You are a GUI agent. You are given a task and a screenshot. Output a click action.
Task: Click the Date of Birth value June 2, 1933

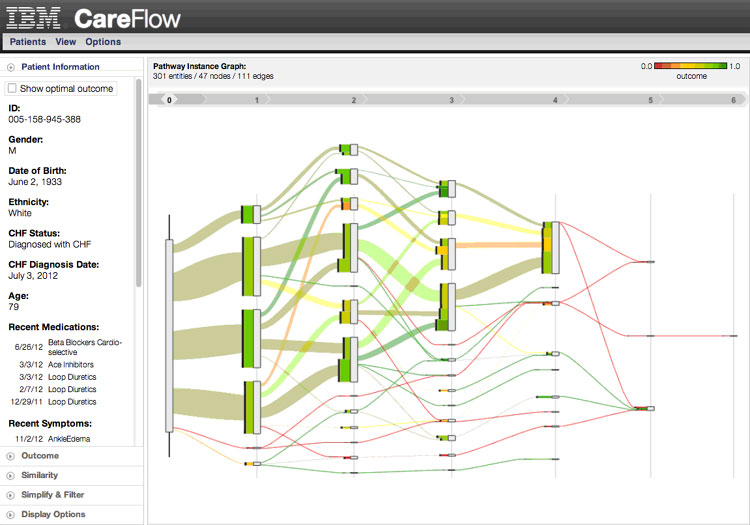35,182
